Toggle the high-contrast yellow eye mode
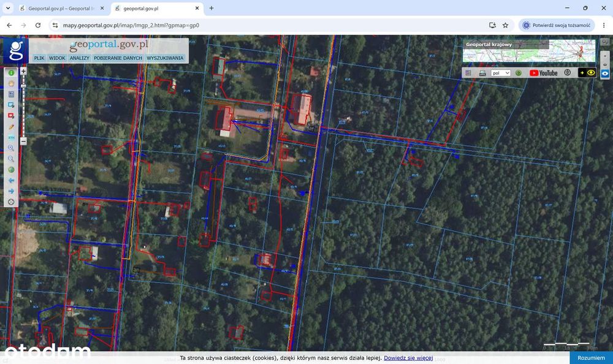The height and width of the screenshot is (364, 613). [x=587, y=73]
